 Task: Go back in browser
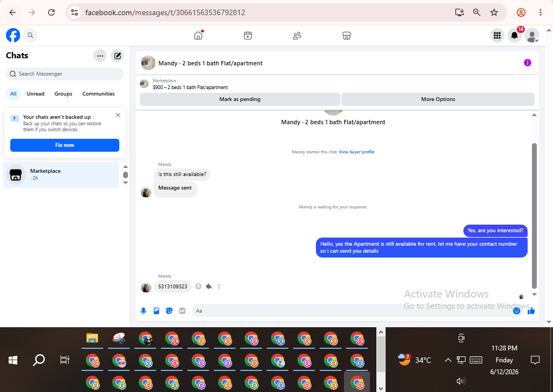tap(12, 12)
